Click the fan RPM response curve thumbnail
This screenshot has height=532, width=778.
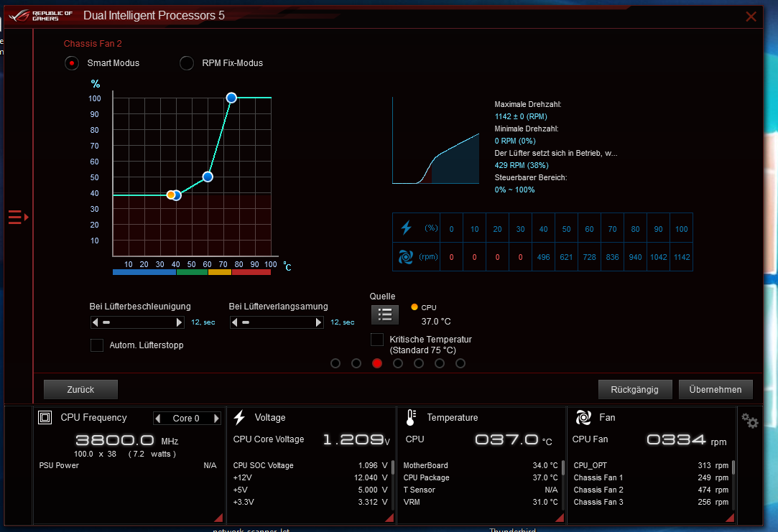(x=435, y=140)
